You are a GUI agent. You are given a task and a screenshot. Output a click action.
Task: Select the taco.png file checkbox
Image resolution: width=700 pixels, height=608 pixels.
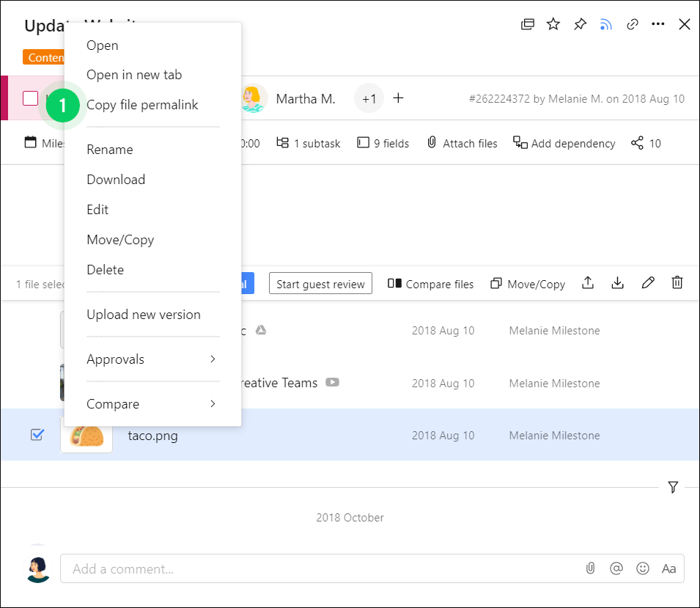[37, 434]
